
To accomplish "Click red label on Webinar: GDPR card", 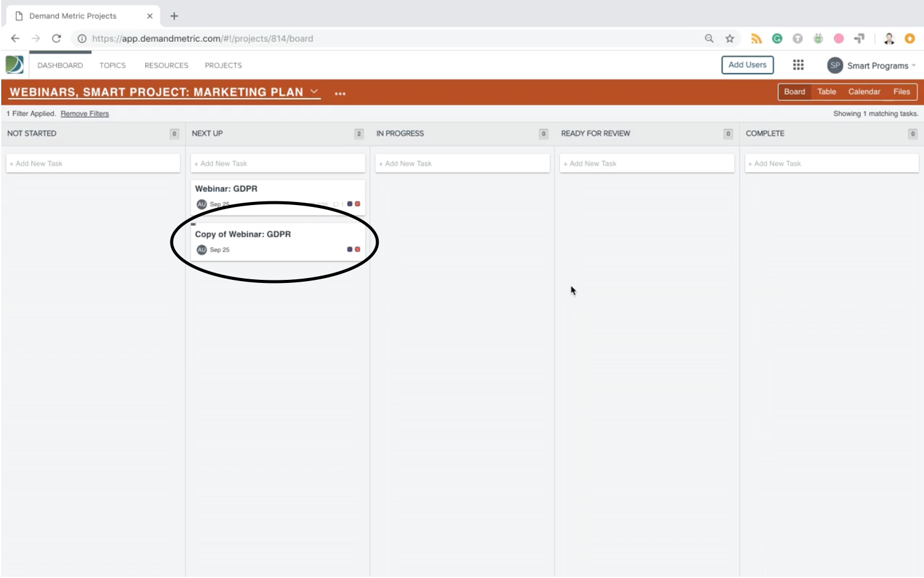I will click(x=357, y=204).
